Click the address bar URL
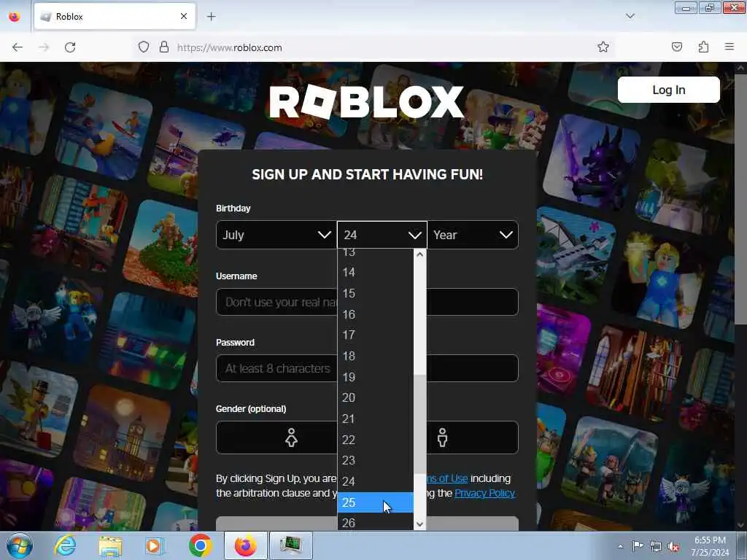 [230, 47]
